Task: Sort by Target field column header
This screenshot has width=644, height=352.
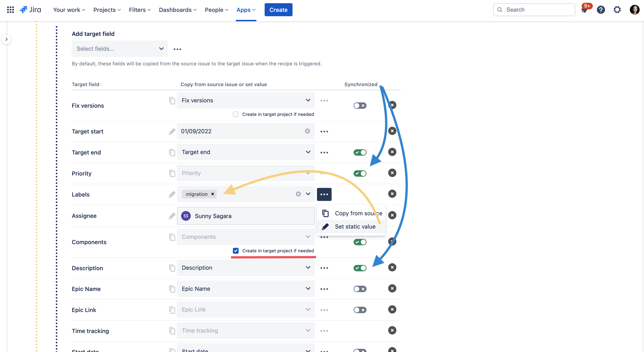Action: [87, 85]
